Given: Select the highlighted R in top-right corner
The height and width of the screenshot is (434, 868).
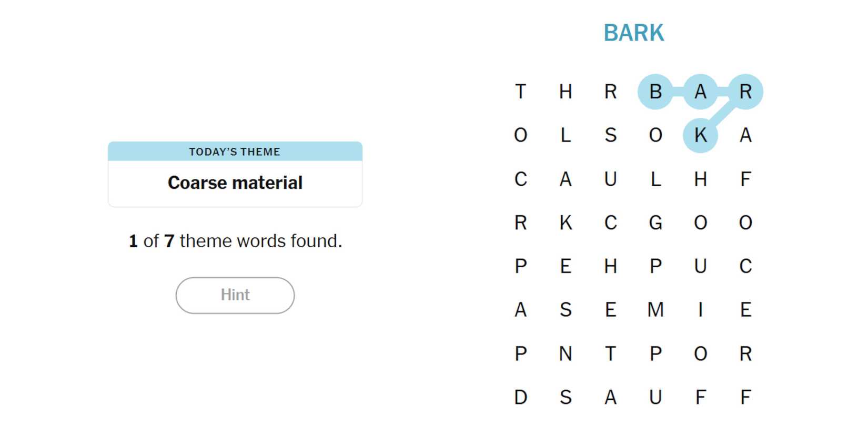Looking at the screenshot, I should 745,92.
